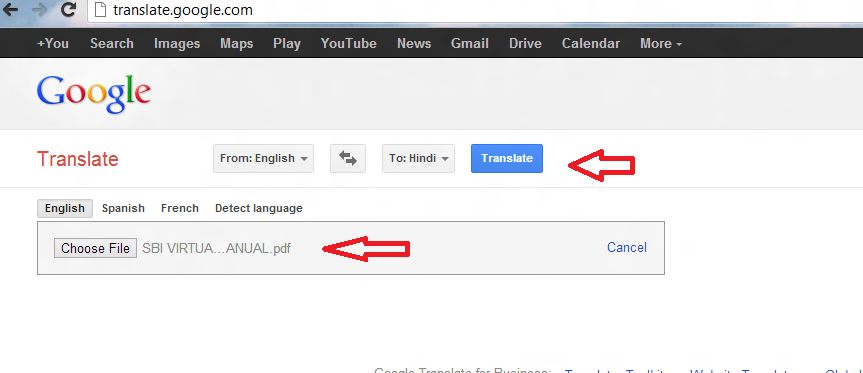Click the browser back arrow
Viewport: 863px width, 373px height.
[10, 9]
